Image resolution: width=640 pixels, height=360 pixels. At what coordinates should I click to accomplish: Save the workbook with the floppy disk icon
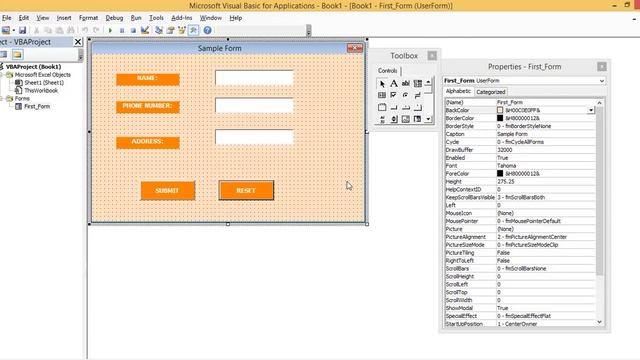[22, 30]
